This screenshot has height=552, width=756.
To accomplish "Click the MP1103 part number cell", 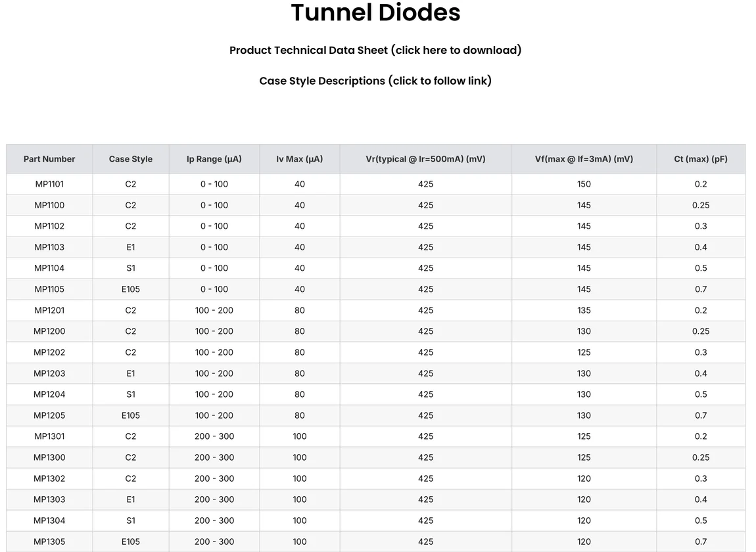I will (x=49, y=247).
